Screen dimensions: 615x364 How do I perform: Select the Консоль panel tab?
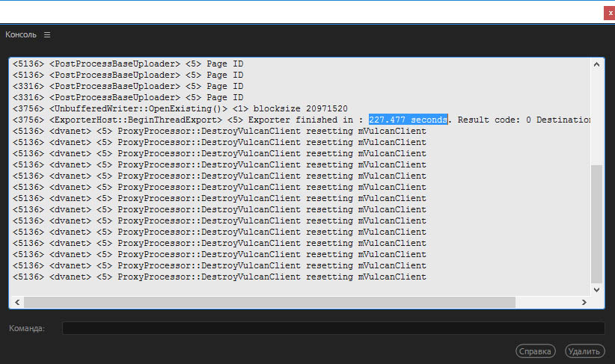tap(22, 35)
